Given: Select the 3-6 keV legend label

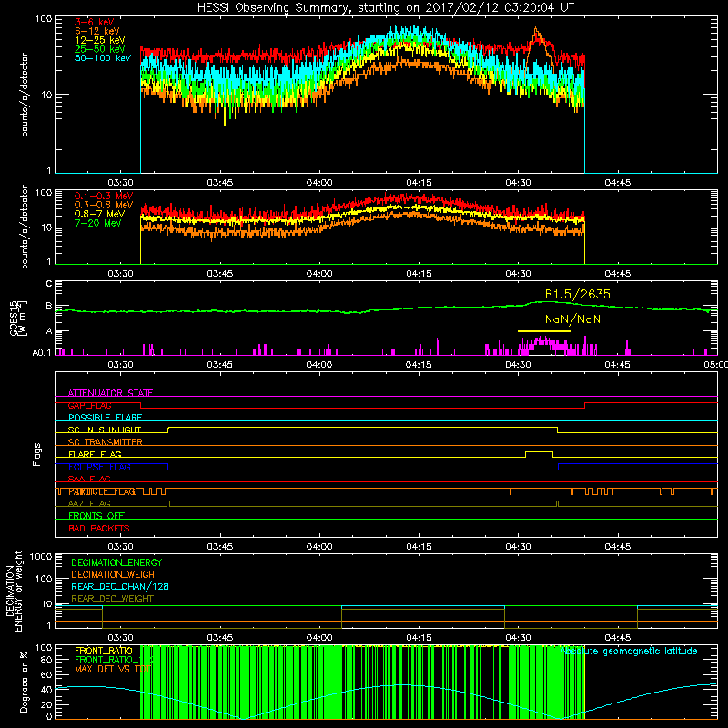Looking at the screenshot, I should click(x=94, y=22).
